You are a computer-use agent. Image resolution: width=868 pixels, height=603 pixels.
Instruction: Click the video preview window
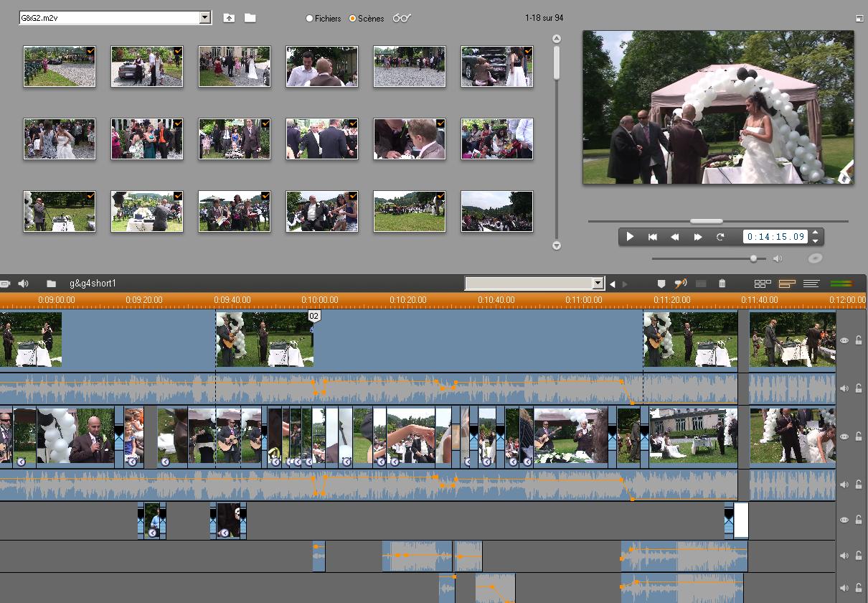pos(718,107)
